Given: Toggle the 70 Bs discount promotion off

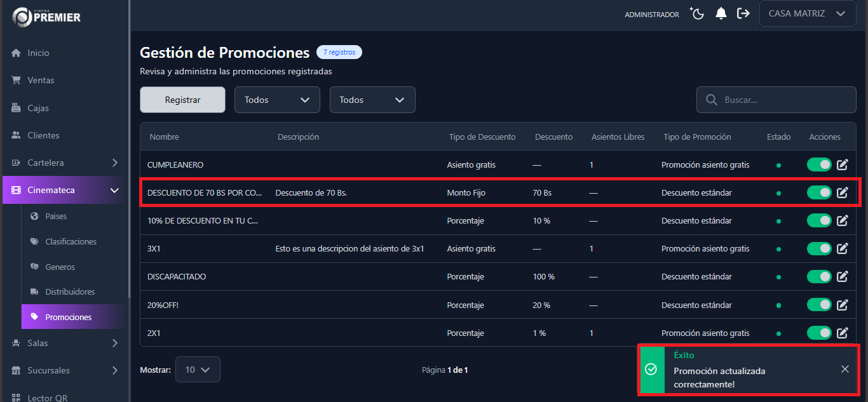Looking at the screenshot, I should (819, 192).
